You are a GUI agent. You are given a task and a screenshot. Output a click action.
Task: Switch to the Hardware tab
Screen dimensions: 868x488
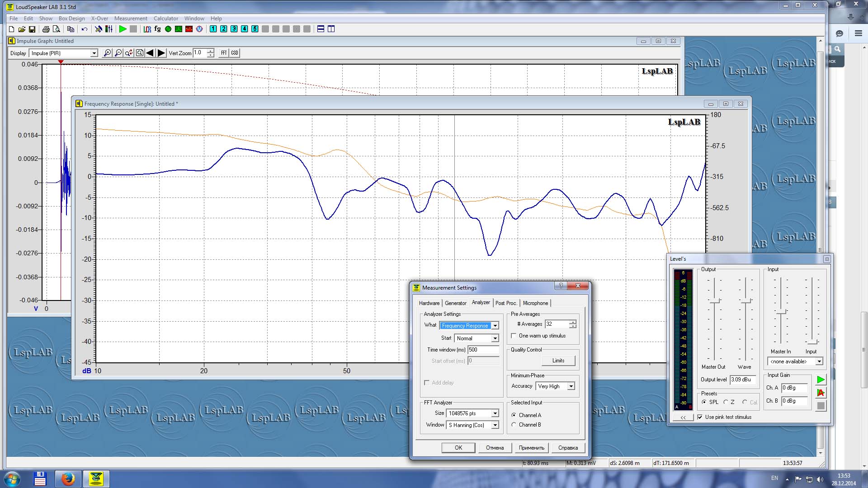(429, 303)
